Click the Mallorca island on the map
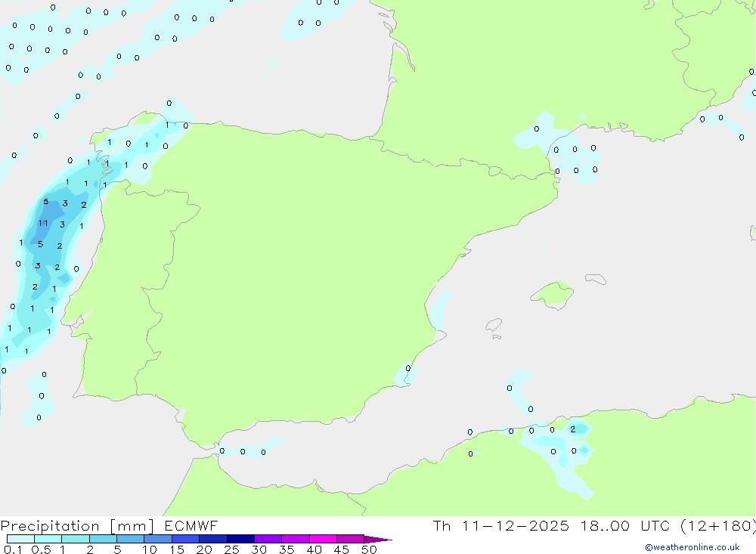The height and width of the screenshot is (554, 756). [553, 294]
